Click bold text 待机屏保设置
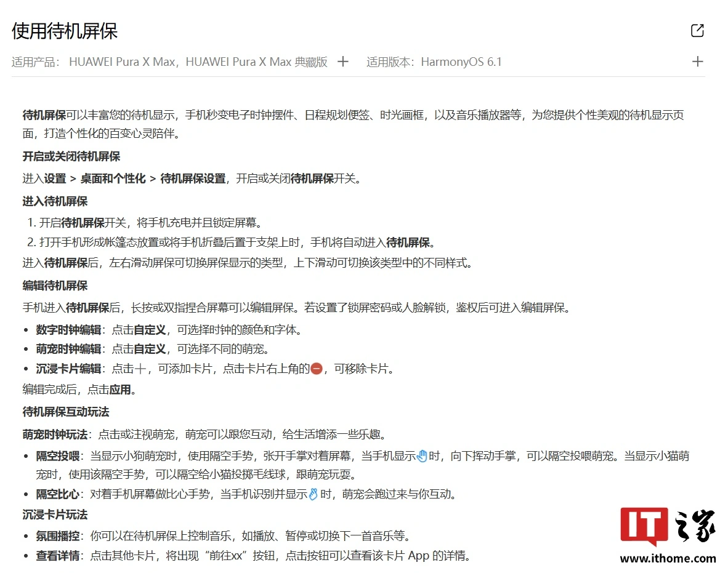728x573 pixels. coord(193,178)
